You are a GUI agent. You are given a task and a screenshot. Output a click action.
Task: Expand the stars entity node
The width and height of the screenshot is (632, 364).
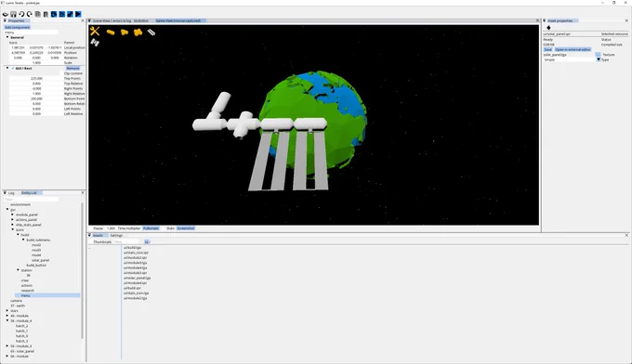click(7, 310)
